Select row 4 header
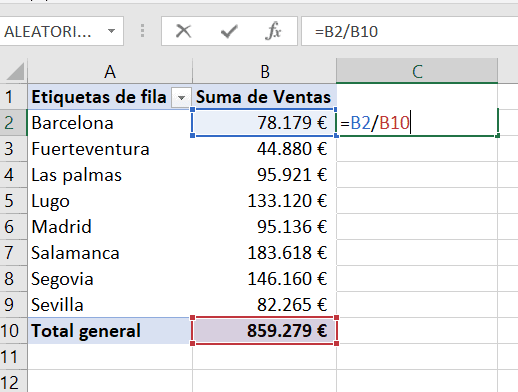 [x=13, y=175]
